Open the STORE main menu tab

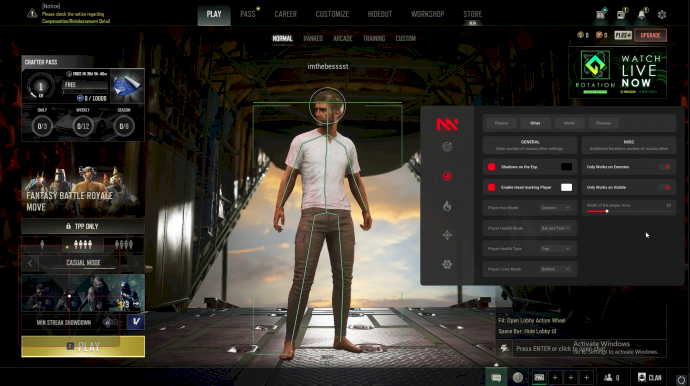click(x=473, y=14)
